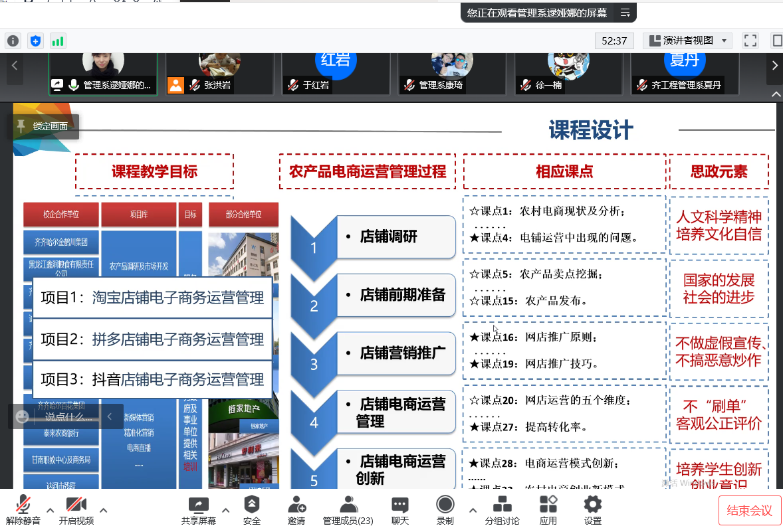783x532 pixels.
Task: Open the screen-viewing options menu at top
Action: 625,13
